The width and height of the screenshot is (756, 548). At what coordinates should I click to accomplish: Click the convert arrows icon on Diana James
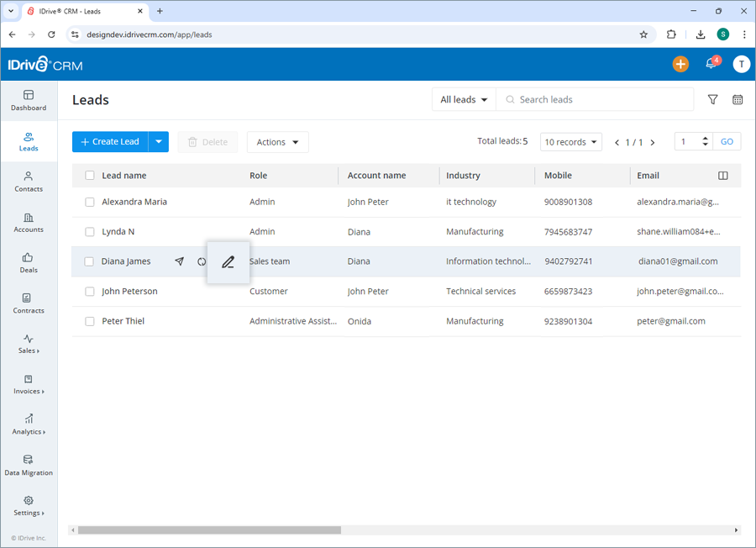point(202,261)
